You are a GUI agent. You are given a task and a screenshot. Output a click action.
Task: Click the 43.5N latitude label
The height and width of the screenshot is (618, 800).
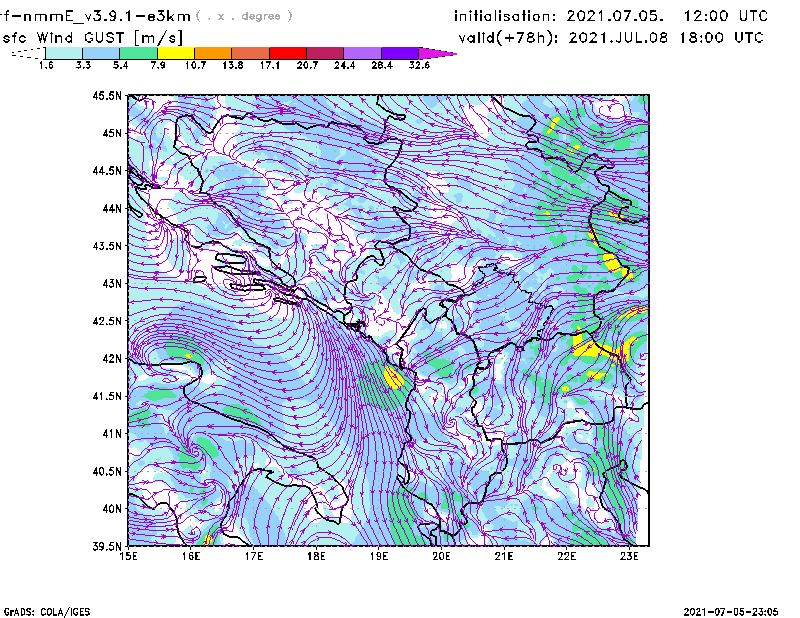tap(107, 246)
